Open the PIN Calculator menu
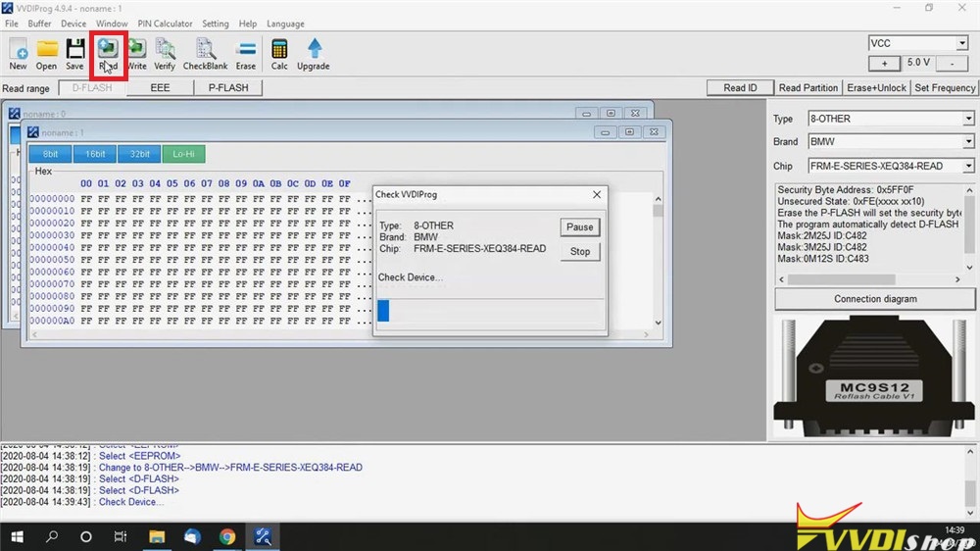Viewport: 980px width, 551px height. pyautogui.click(x=165, y=24)
